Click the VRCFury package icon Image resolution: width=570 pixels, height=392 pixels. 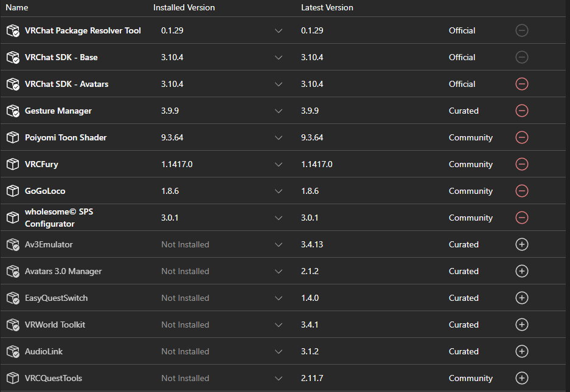click(13, 164)
